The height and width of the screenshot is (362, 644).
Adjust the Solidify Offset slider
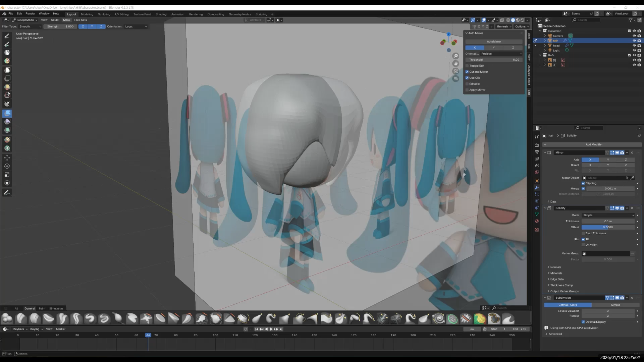pos(608,227)
